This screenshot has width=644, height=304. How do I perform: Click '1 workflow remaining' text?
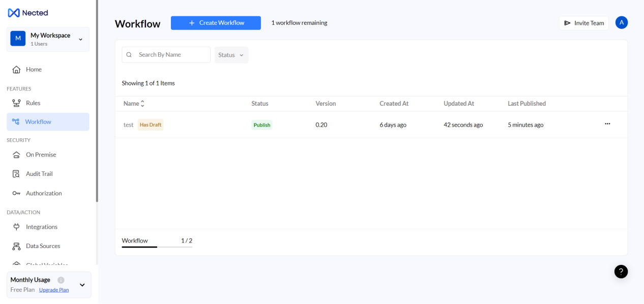tap(299, 23)
